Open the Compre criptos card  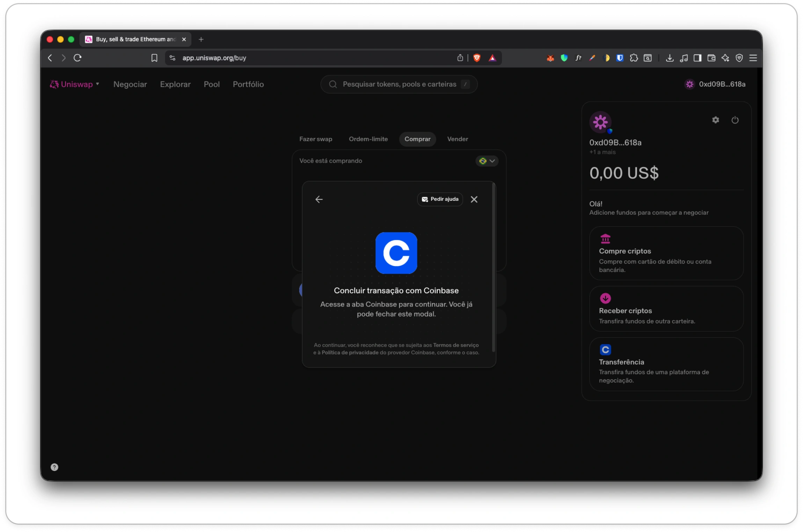click(666, 253)
